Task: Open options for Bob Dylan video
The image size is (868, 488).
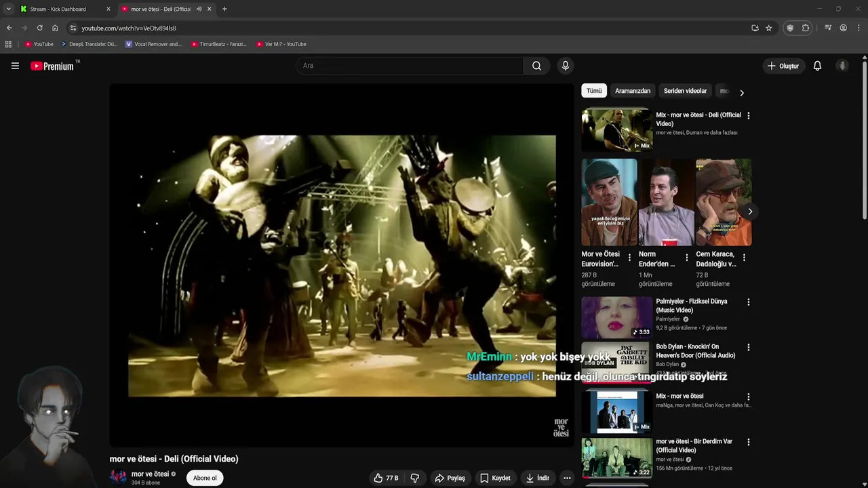Action: pos(748,348)
